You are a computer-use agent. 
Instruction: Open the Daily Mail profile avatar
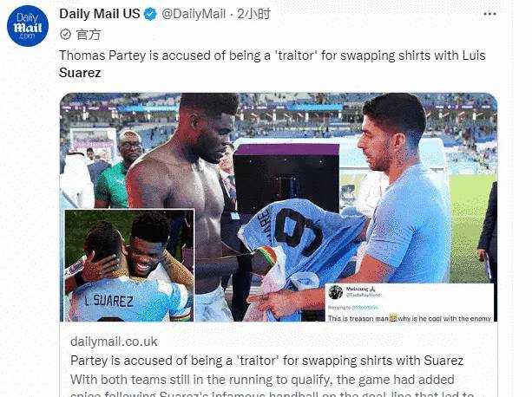click(28, 26)
